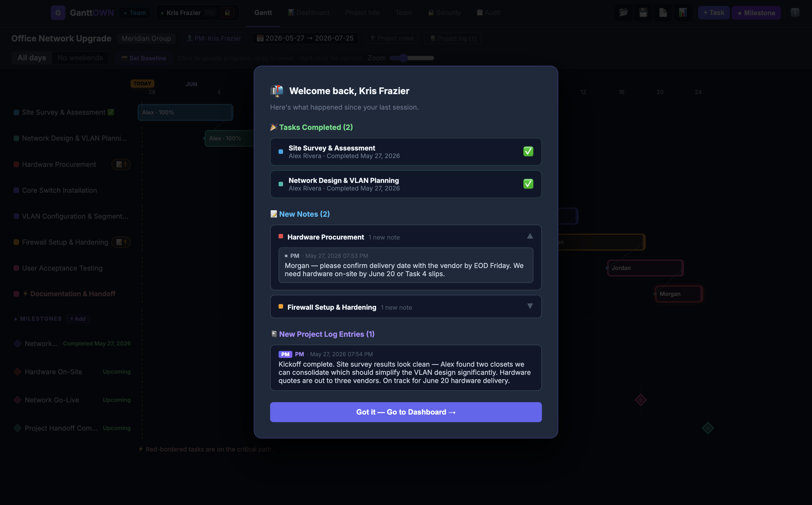Click the GanttOWN G logo icon
Viewport: 812px width, 505px height.
pos(58,13)
